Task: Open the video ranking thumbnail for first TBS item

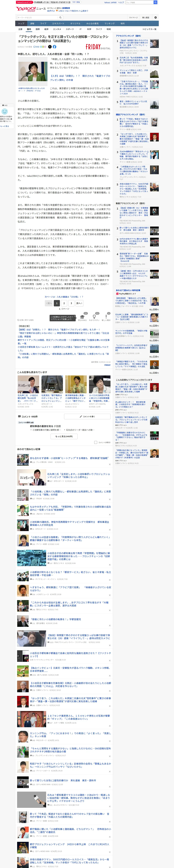Action: [154, 211]
